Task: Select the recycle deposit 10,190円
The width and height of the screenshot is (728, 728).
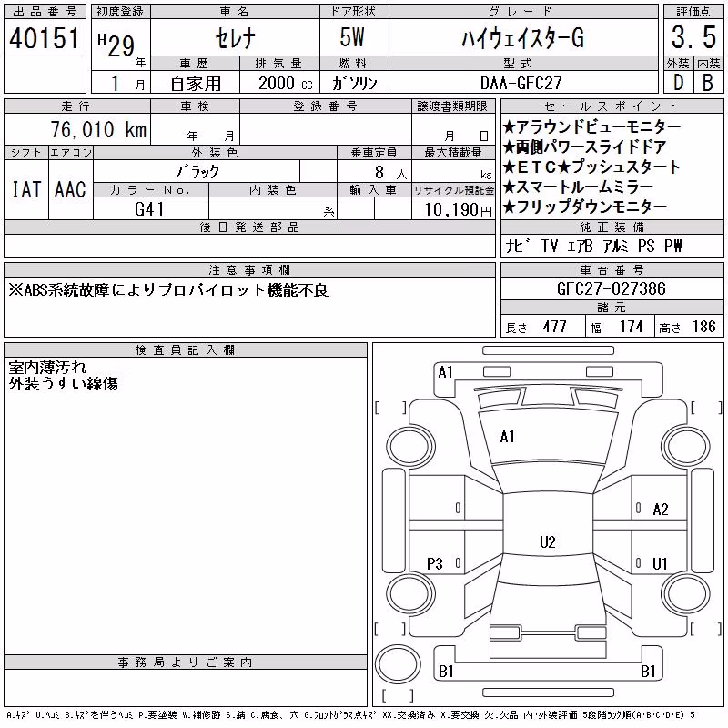Action: point(459,210)
